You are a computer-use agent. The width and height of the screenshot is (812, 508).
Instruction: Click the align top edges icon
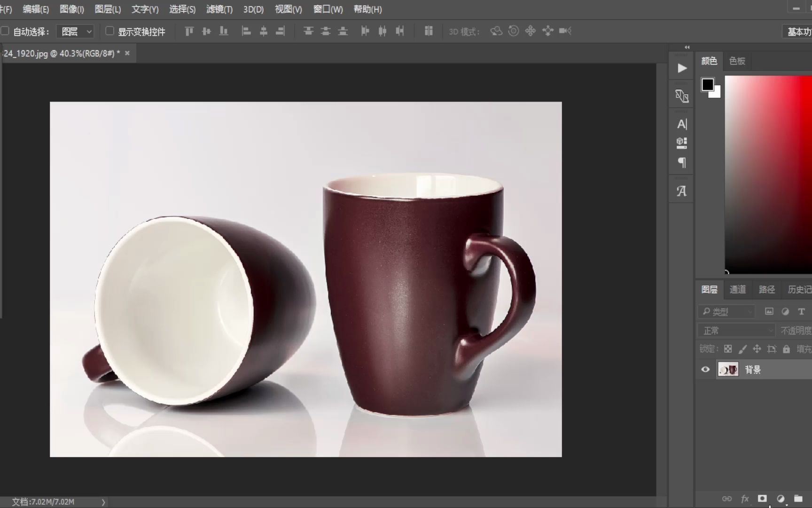(189, 31)
